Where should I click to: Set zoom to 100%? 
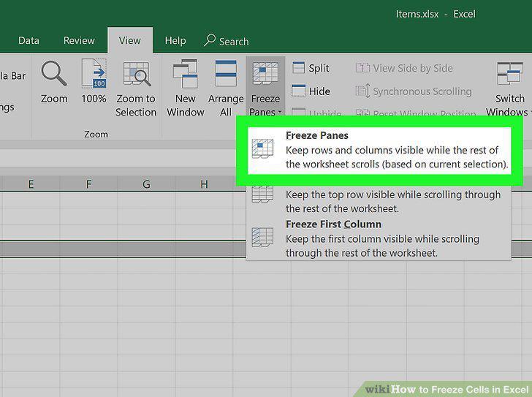coord(94,82)
